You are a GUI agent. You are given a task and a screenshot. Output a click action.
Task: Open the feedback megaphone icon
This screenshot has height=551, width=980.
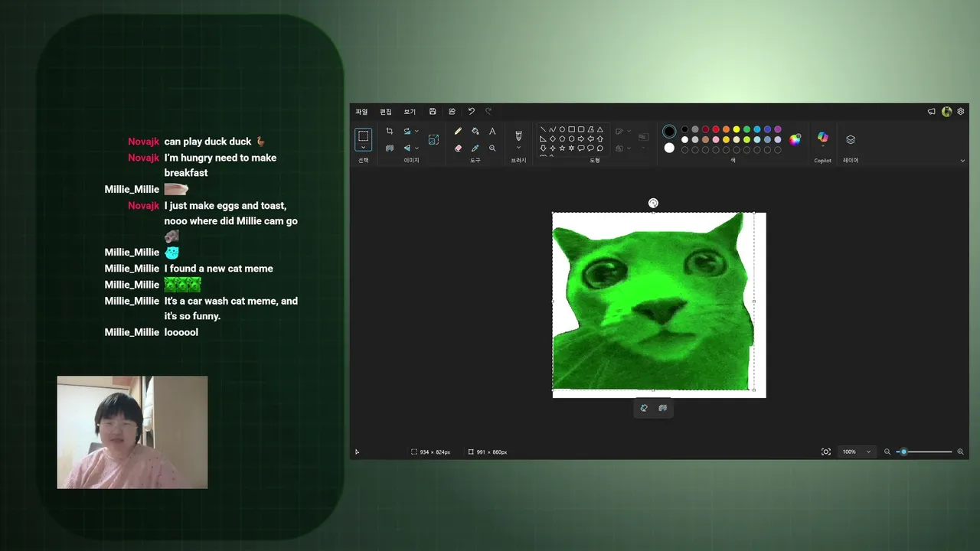(x=932, y=112)
